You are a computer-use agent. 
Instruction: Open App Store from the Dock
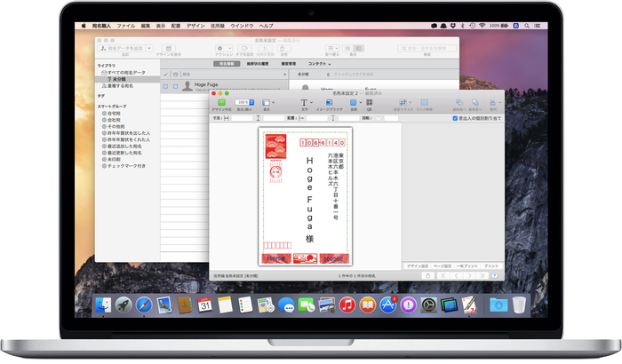pyautogui.click(x=388, y=305)
